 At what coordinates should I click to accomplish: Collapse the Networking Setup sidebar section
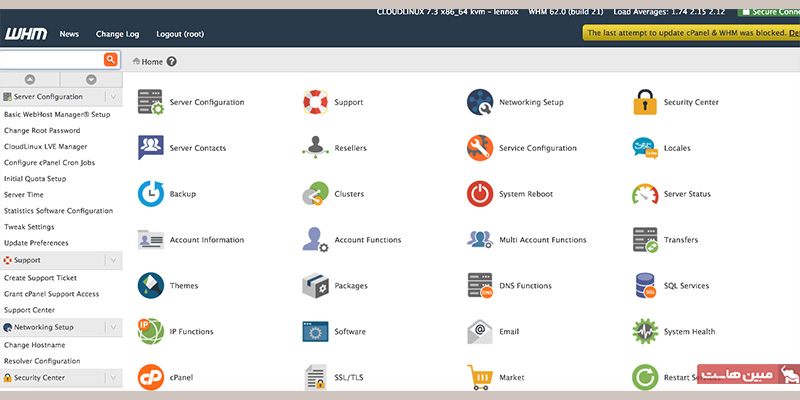[x=113, y=327]
